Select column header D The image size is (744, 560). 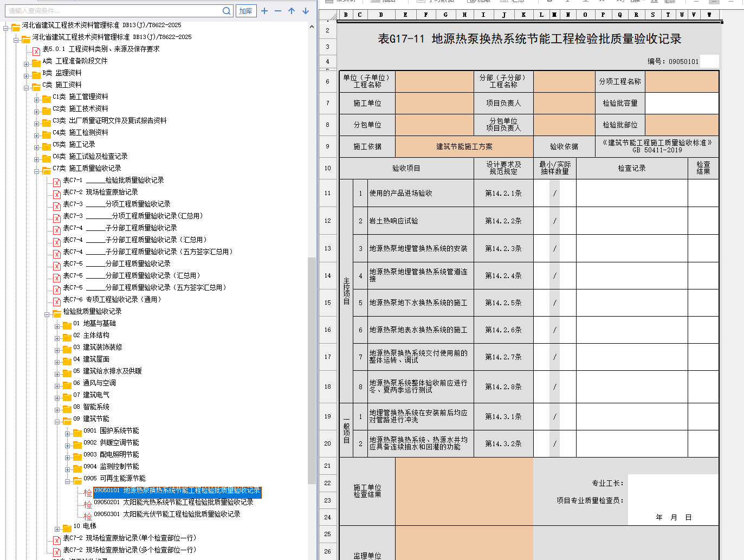(381, 15)
